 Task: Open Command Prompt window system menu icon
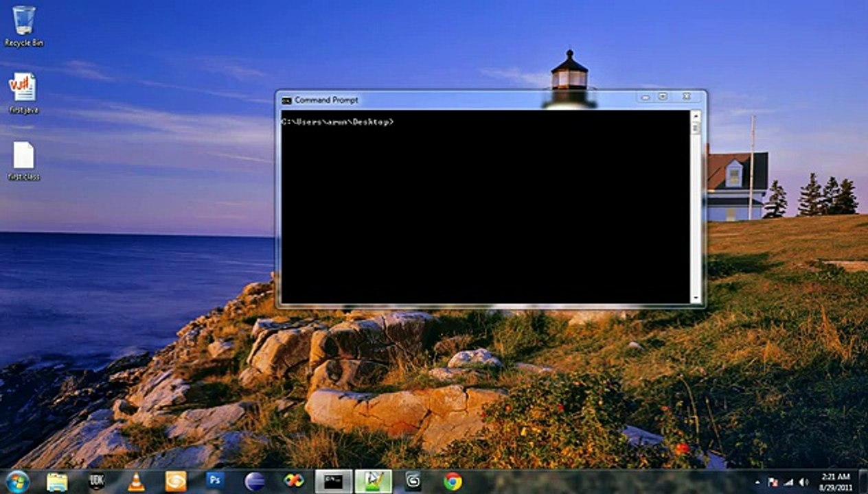(x=286, y=100)
